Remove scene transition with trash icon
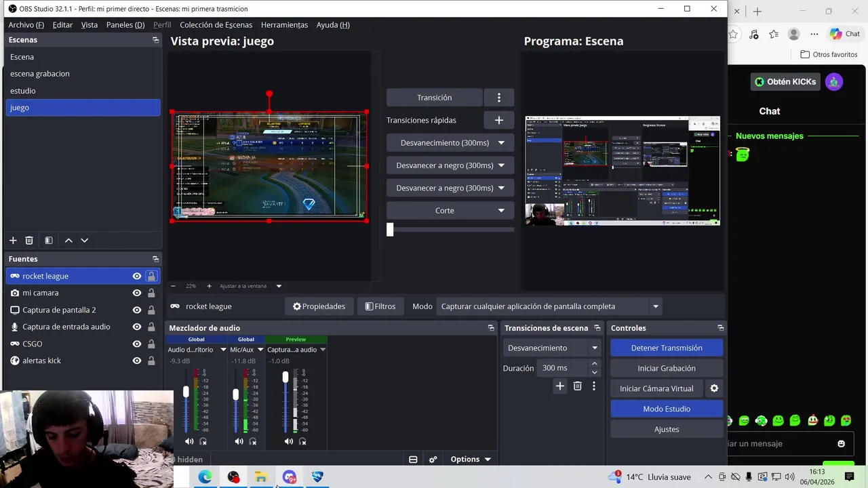Viewport: 868px width, 488px height. tap(578, 386)
